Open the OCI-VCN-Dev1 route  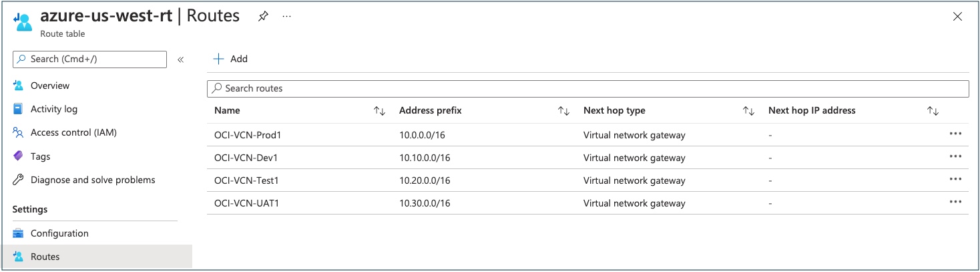click(246, 158)
